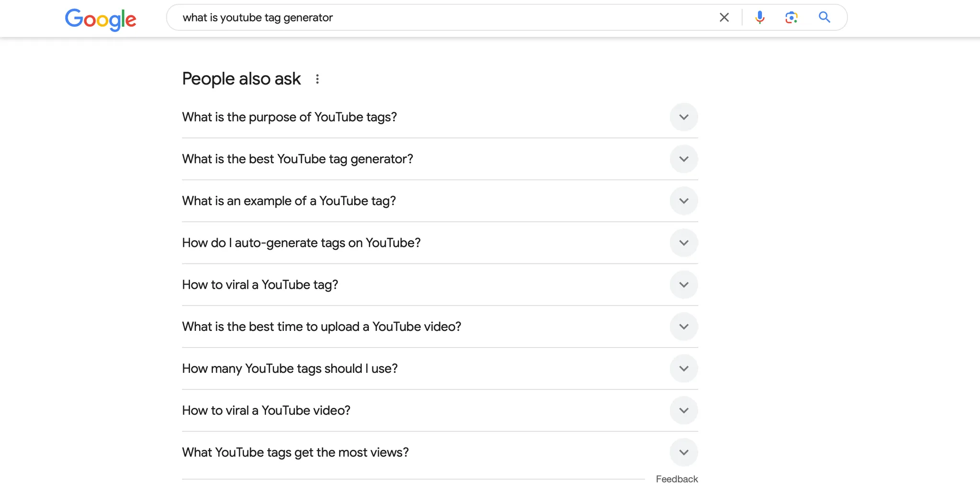The width and height of the screenshot is (980, 502).
Task: Expand chevron for best time to upload video
Action: click(x=684, y=327)
